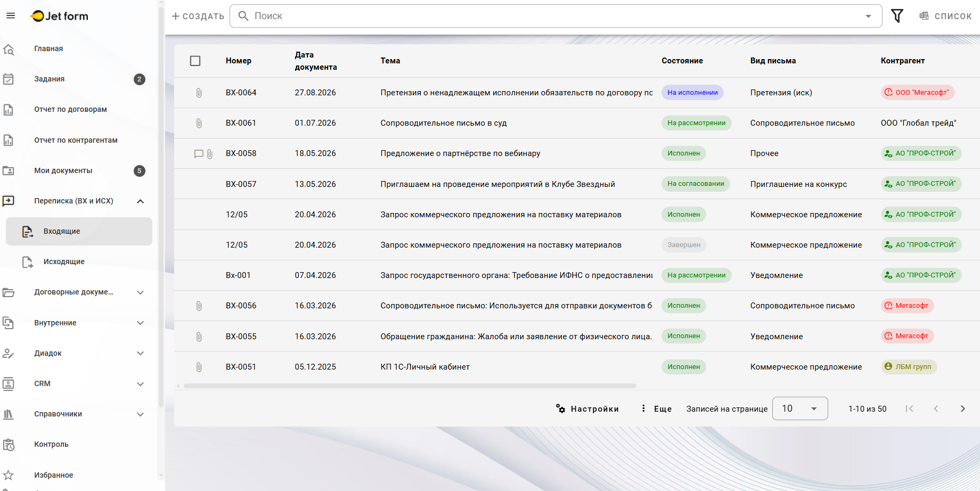The image size is (980, 491).
Task: Open the records-per-page dropdown showing 10
Action: 800,408
